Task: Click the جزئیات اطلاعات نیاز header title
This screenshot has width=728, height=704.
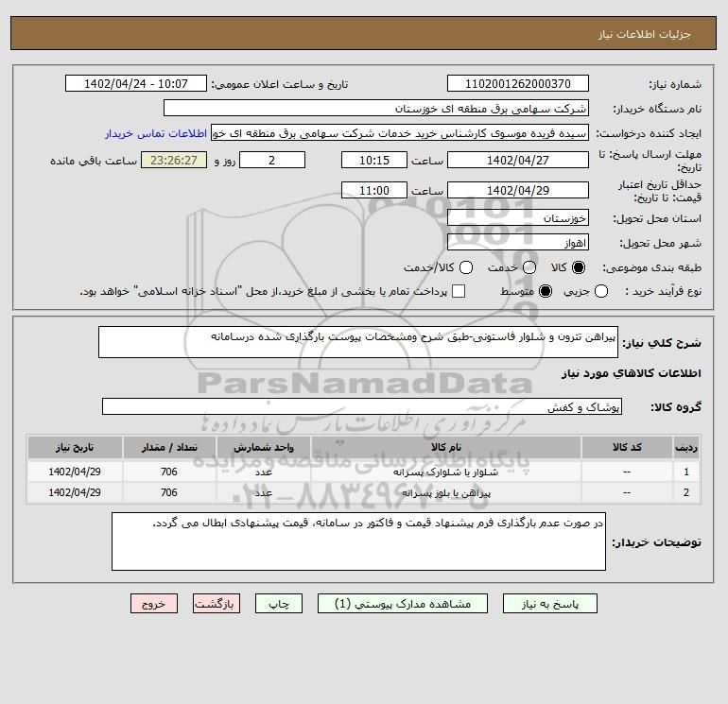Action: [645, 34]
